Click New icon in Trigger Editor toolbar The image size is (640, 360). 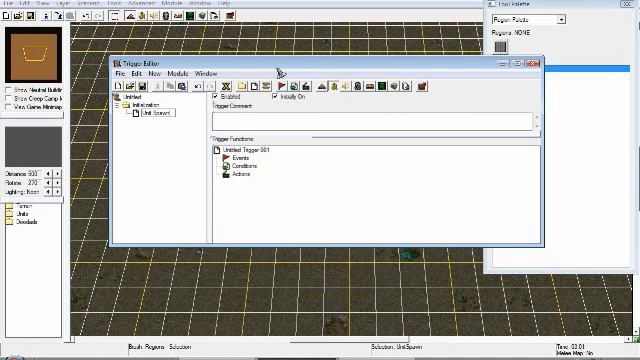[x=118, y=86]
